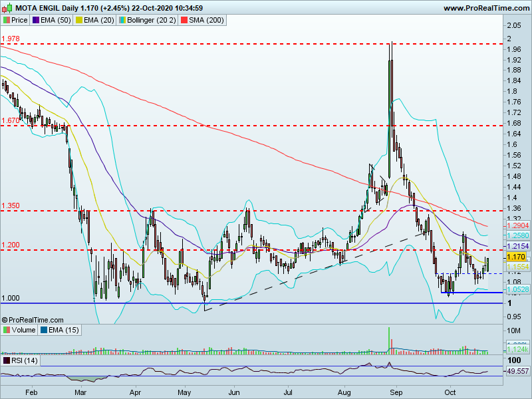This screenshot has height=399, width=532.
Task: Click the tall green volume spike bar
Action: [x=389, y=340]
